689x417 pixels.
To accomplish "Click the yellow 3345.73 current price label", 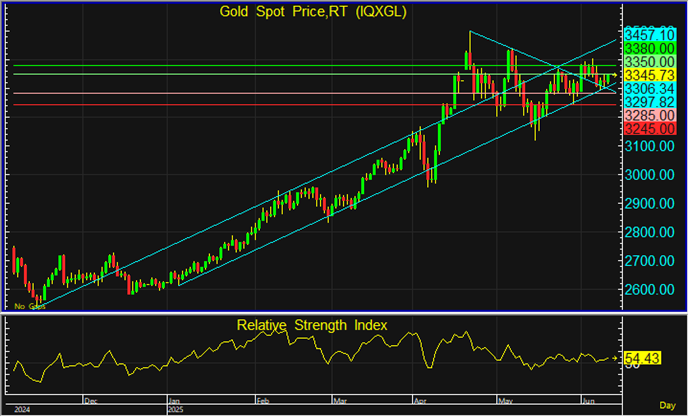I will point(649,75).
